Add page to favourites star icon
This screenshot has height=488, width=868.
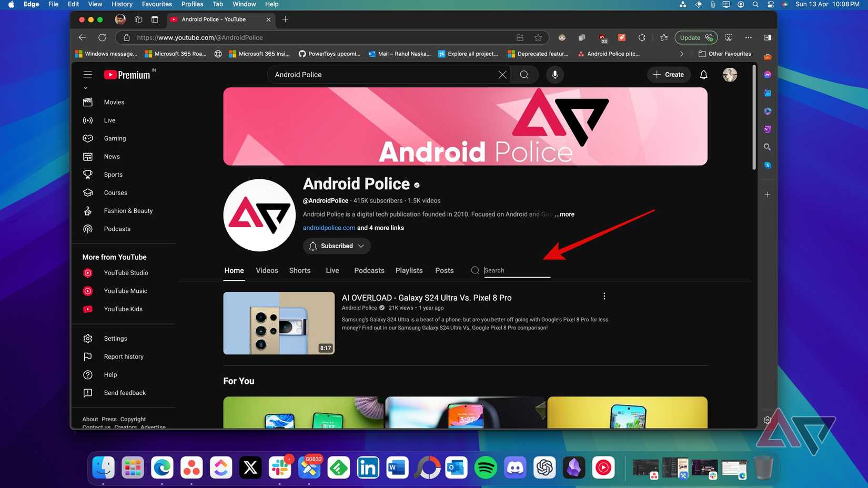pyautogui.click(x=538, y=37)
